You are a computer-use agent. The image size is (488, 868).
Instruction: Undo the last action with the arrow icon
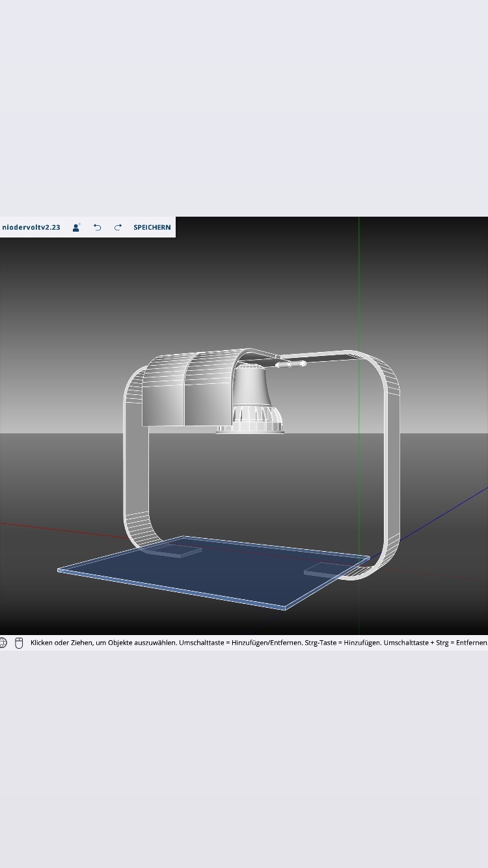tap(97, 227)
